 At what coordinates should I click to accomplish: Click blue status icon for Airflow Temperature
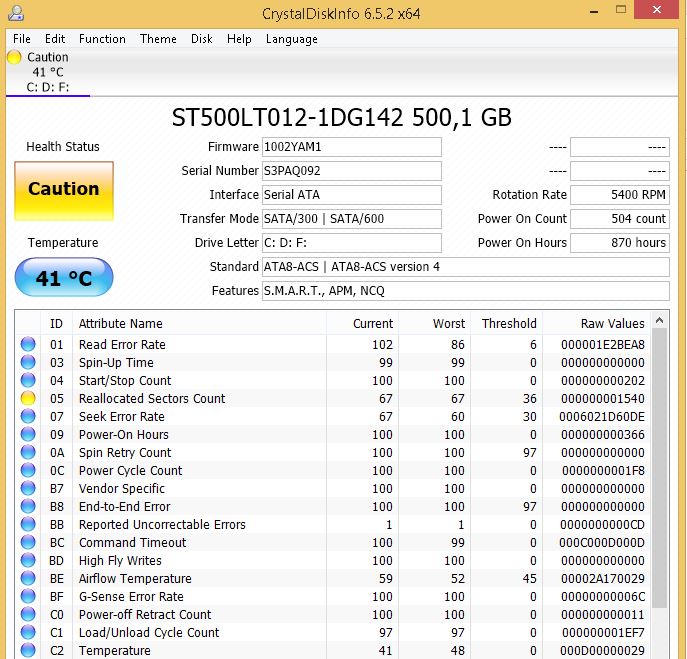[x=28, y=578]
